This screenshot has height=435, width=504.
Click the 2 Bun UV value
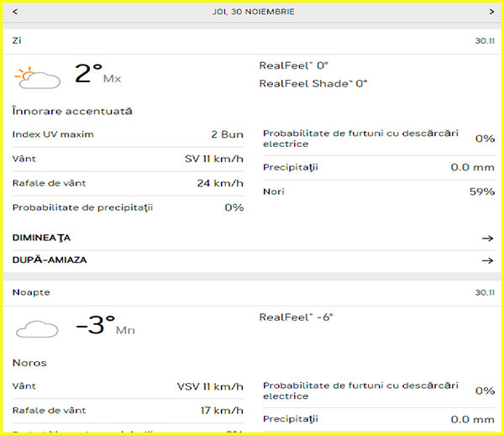pos(228,134)
